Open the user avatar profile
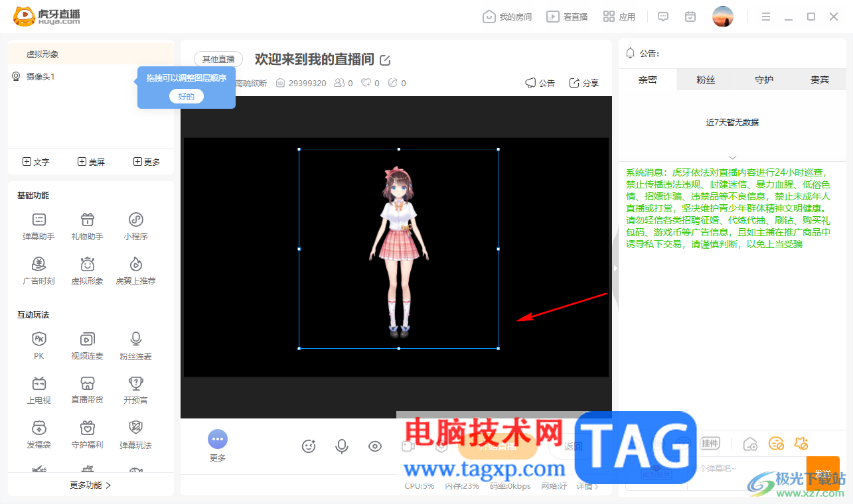 click(722, 17)
